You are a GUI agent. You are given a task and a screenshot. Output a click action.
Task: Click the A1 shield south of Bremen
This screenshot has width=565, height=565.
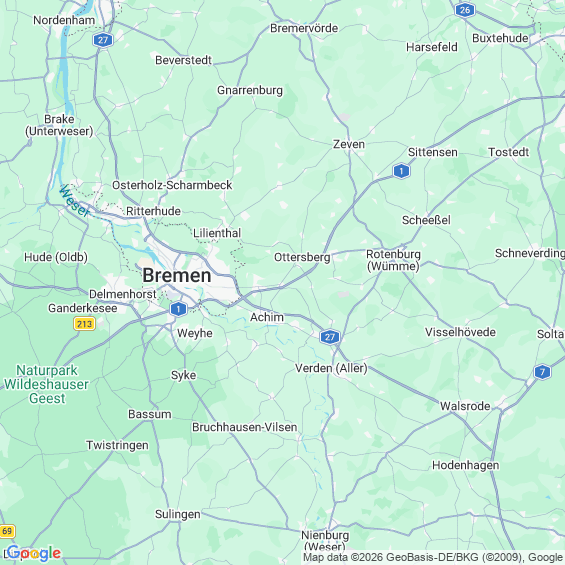point(178,309)
